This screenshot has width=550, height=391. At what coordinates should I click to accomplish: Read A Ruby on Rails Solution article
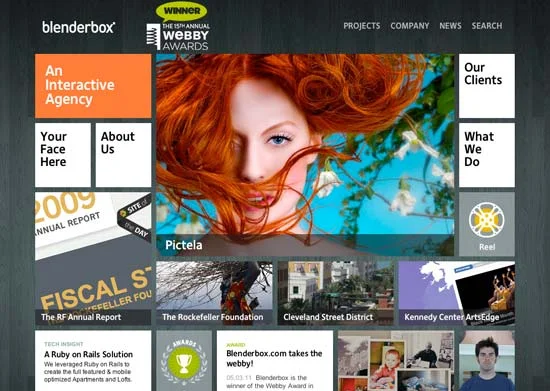pyautogui.click(x=93, y=360)
